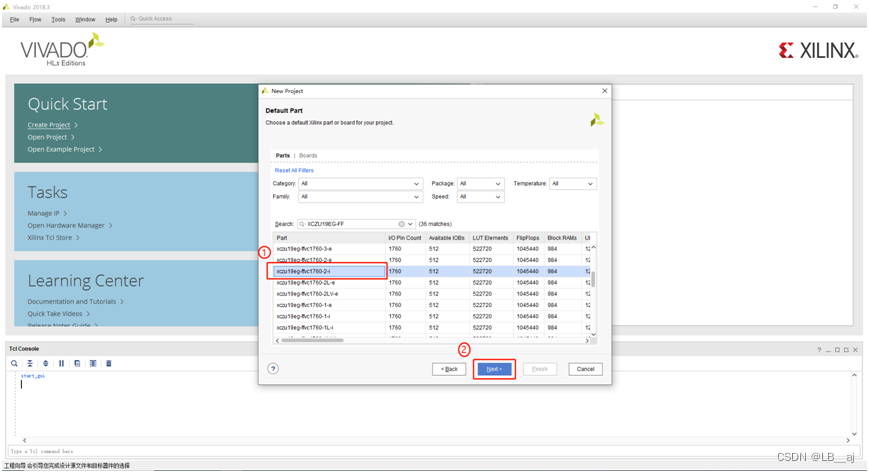This screenshot has height=473, width=869.
Task: Open the Package dropdown
Action: pyautogui.click(x=480, y=184)
